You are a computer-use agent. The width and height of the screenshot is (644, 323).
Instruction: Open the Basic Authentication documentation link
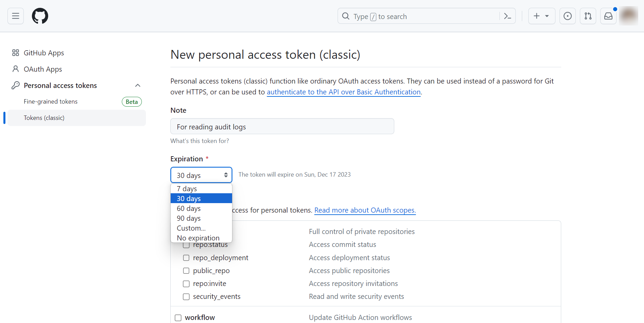click(343, 92)
